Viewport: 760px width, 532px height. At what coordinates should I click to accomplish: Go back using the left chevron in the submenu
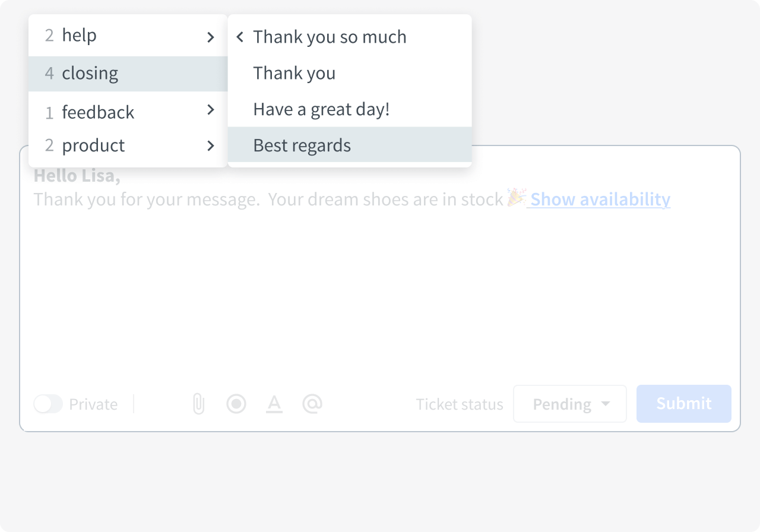239,37
